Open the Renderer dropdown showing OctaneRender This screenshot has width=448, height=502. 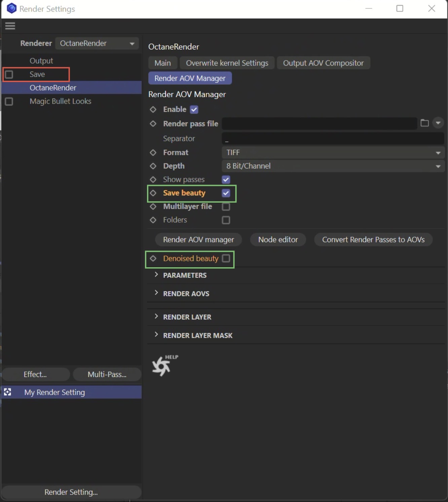97,43
